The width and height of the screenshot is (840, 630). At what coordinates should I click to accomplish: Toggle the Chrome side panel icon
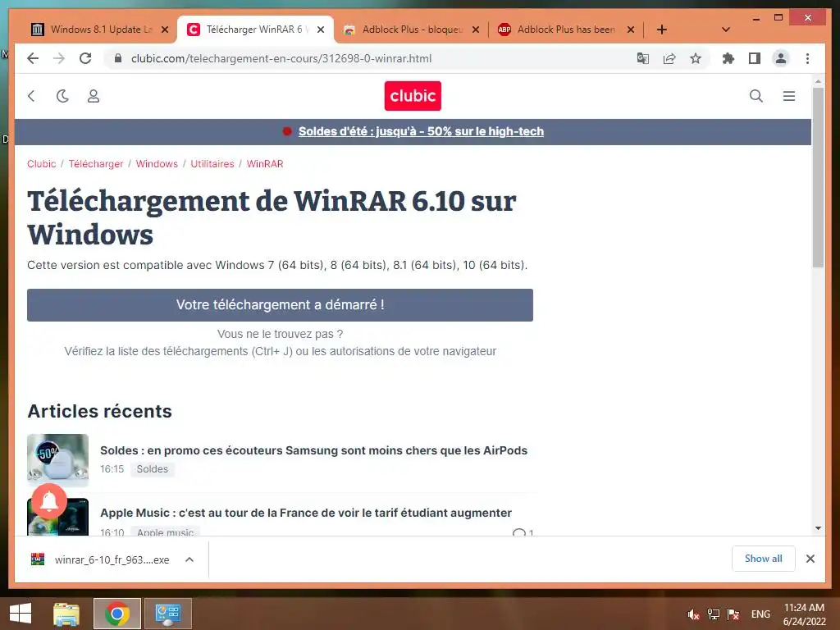[x=755, y=58]
